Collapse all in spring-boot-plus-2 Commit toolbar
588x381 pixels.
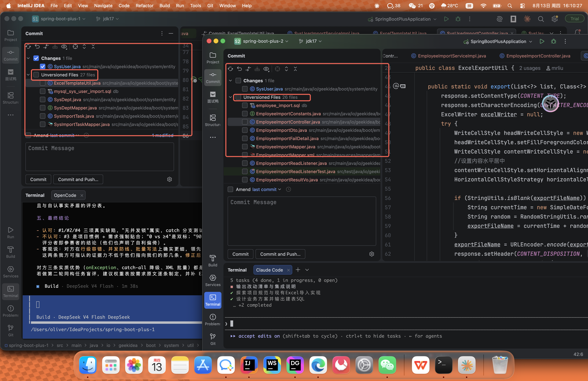[295, 69]
